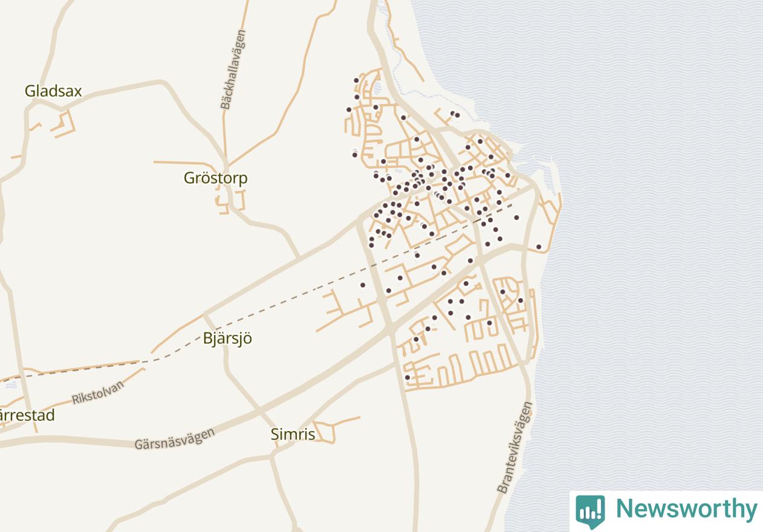Open the Newsworthy text link
763x532 pixels.
click(686, 509)
